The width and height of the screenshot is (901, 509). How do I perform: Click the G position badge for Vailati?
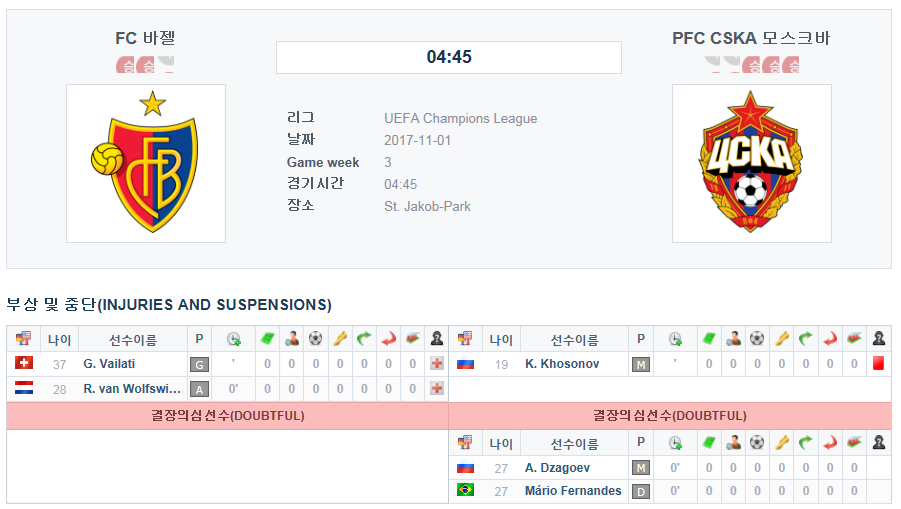(199, 364)
